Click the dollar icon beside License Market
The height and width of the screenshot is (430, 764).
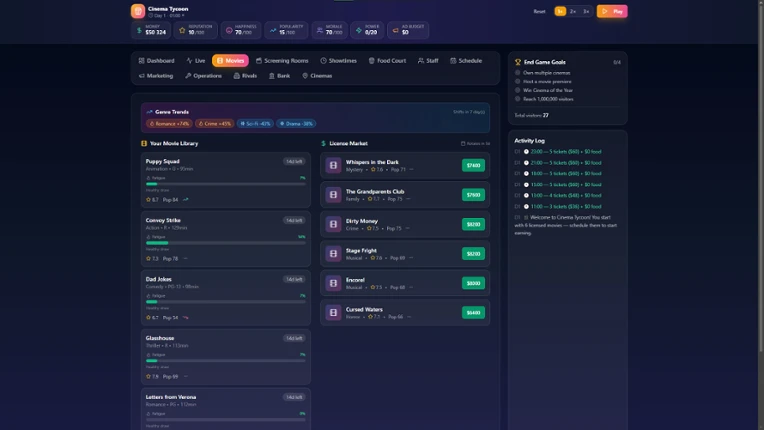pyautogui.click(x=324, y=143)
